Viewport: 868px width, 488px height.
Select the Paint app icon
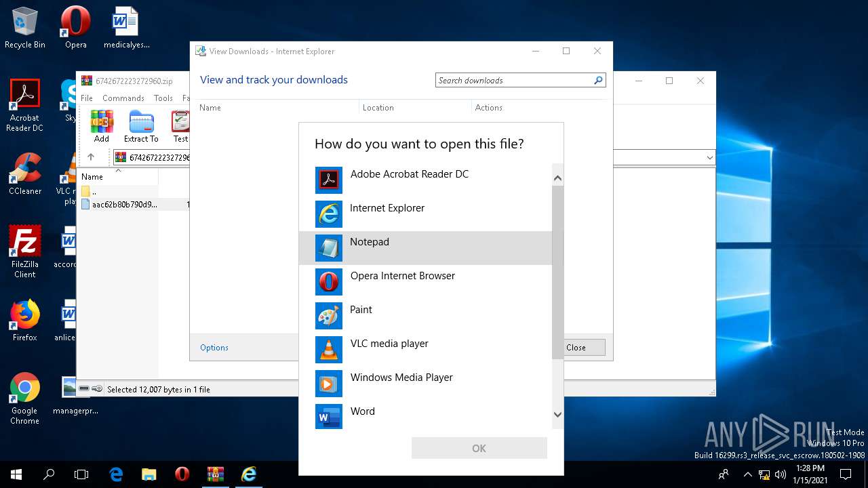[329, 315]
